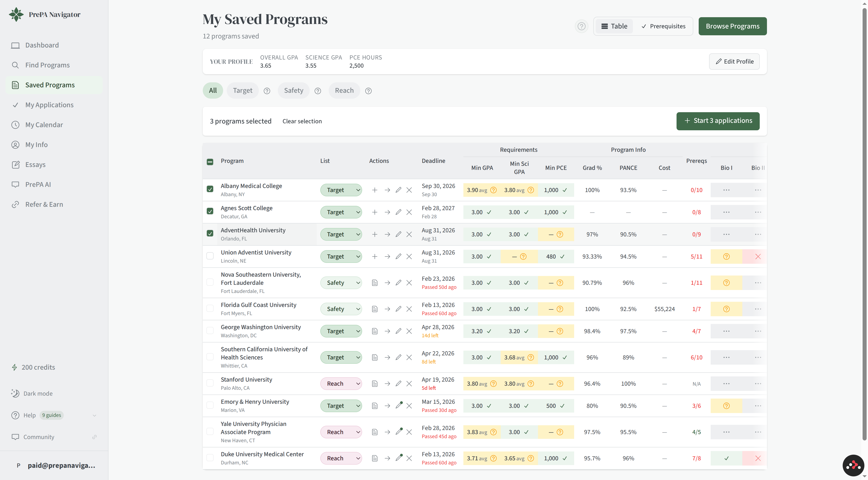Open Safety list dropdown for Florida Gulf Coast University
The height and width of the screenshot is (480, 868).
point(341,309)
